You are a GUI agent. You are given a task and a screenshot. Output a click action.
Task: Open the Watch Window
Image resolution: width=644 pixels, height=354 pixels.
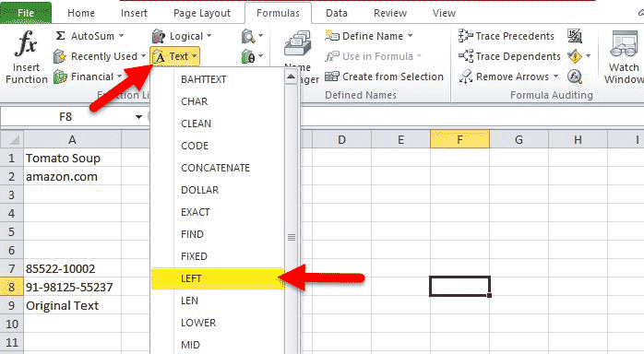[624, 57]
